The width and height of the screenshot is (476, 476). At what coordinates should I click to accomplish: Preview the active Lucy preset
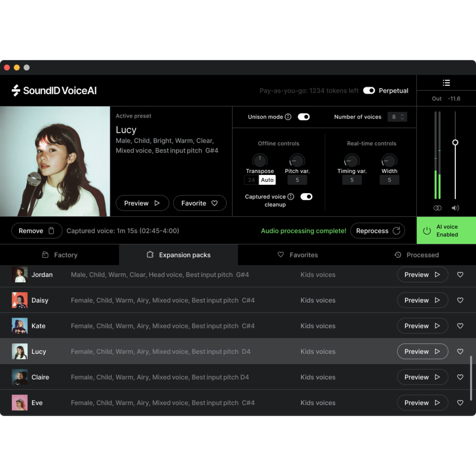pyautogui.click(x=142, y=203)
